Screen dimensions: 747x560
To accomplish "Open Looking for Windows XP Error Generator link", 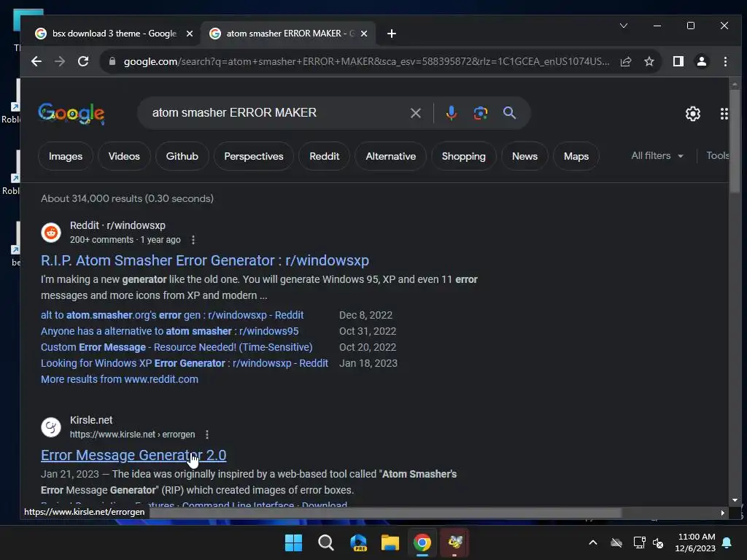I will [185, 363].
